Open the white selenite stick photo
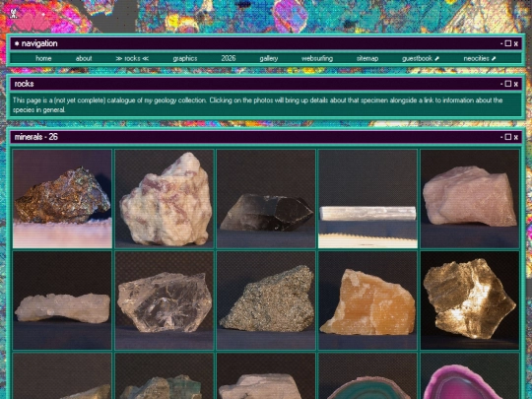This screenshot has height=399, width=532. [x=367, y=199]
